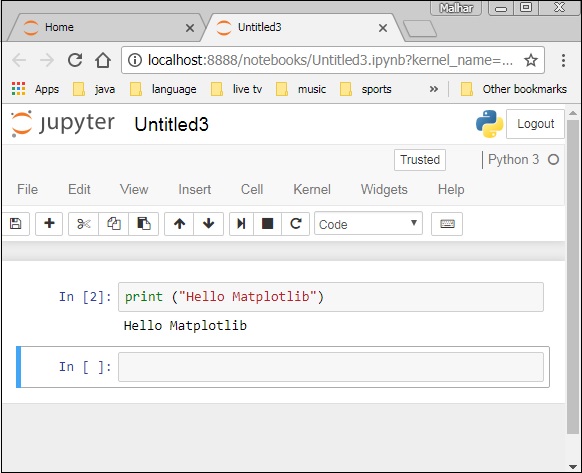Move selected cell down arrow

click(x=209, y=224)
